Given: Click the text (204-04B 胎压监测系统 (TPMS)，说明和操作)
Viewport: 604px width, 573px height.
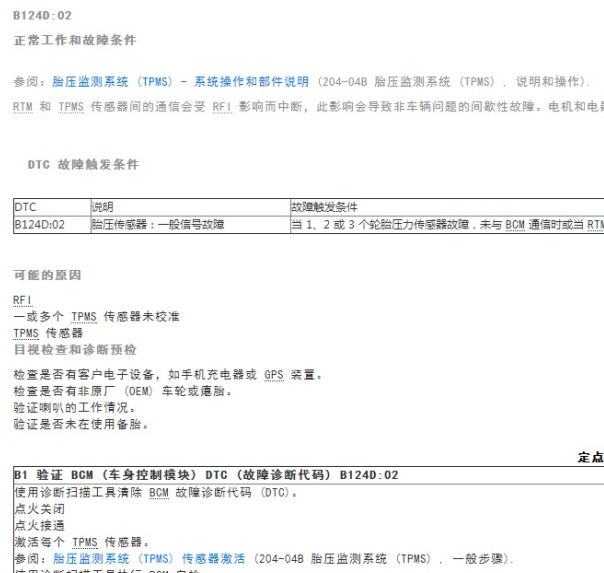Looking at the screenshot, I should click(453, 82).
